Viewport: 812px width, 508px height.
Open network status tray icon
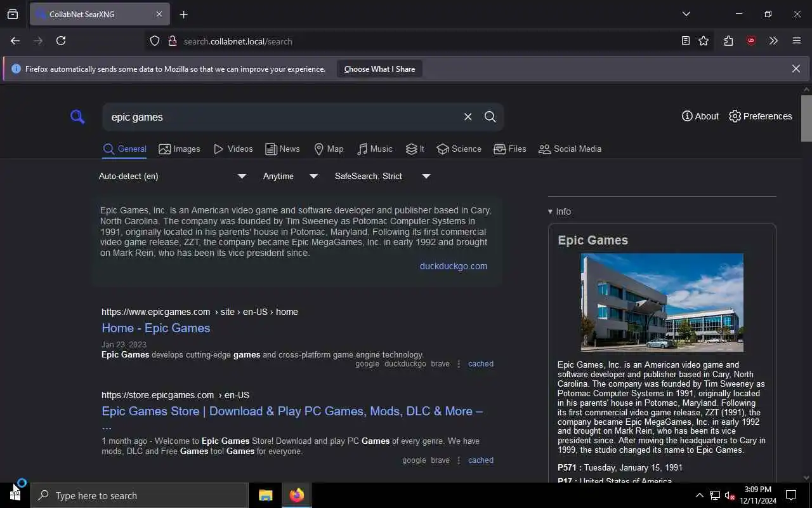715,495
